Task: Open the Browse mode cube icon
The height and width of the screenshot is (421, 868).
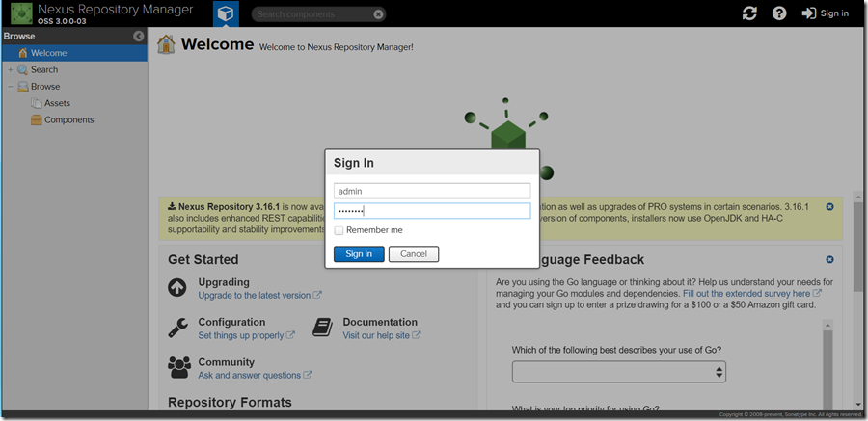Action: [x=226, y=13]
